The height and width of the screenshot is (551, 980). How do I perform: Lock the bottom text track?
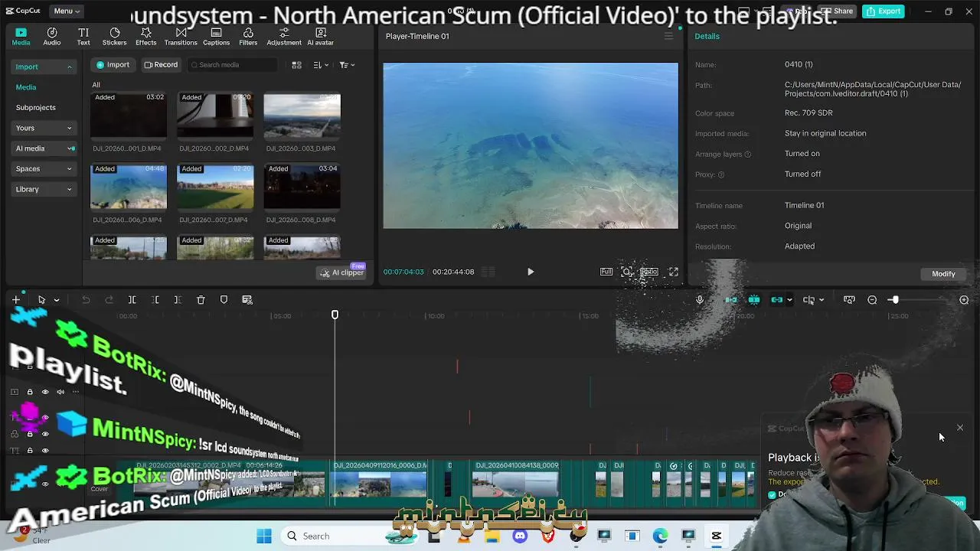click(x=30, y=451)
